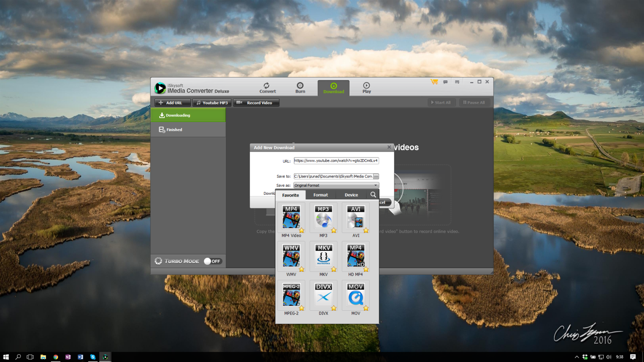Close the Add New Download dialog
644x362 pixels.
[389, 147]
